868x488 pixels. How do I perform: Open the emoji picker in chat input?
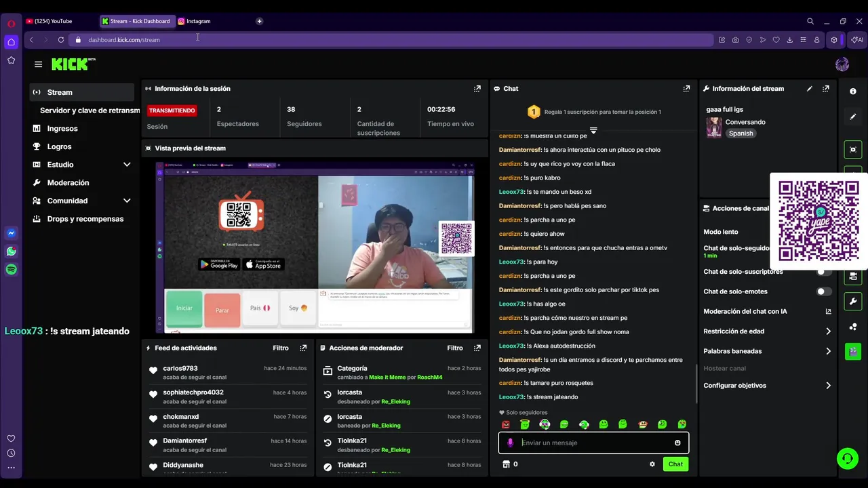[x=677, y=443]
